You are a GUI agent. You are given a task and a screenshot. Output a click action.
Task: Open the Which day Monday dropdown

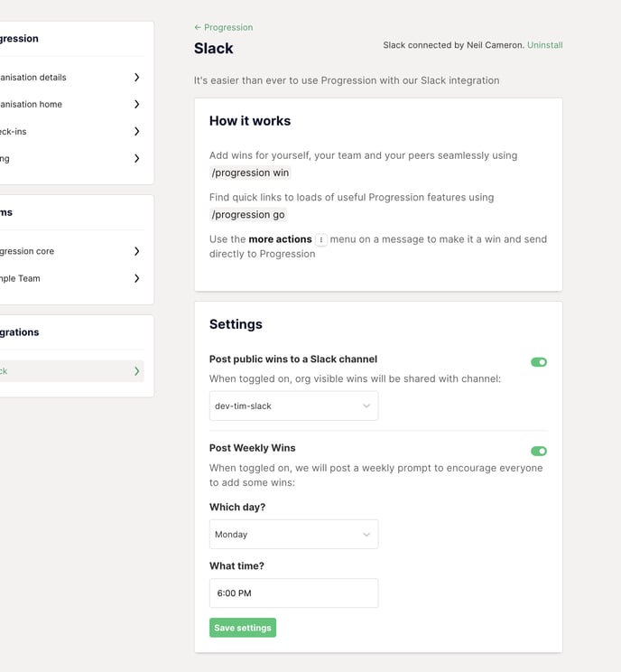(293, 535)
